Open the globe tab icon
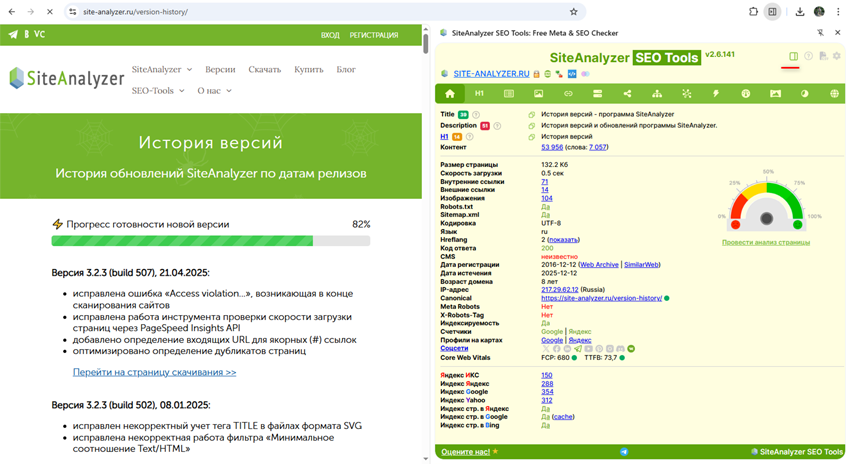850x464 pixels. pyautogui.click(x=834, y=94)
